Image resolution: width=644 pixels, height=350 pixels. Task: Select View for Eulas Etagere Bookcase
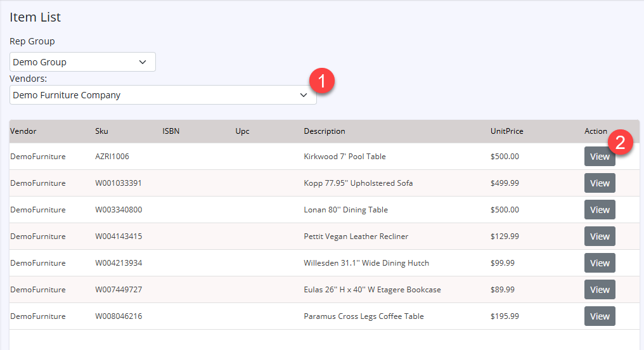[600, 290]
